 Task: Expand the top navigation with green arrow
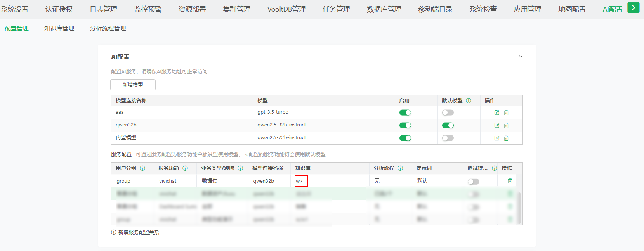coord(633,8)
